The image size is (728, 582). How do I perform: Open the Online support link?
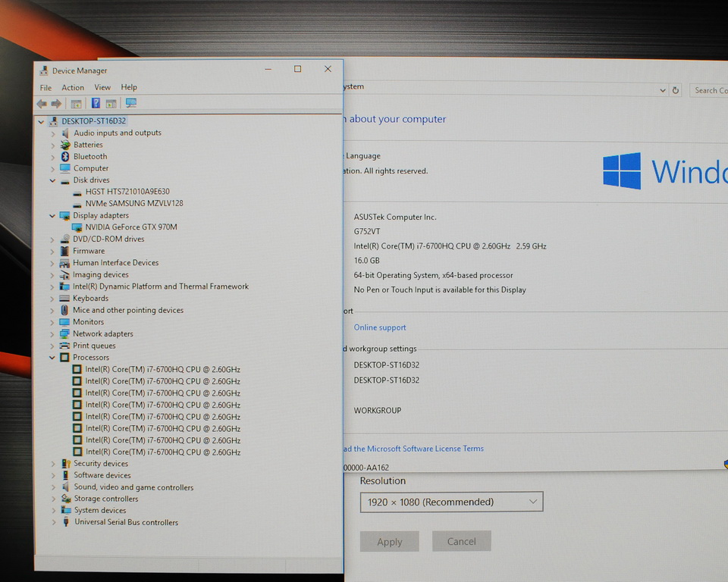coord(380,327)
